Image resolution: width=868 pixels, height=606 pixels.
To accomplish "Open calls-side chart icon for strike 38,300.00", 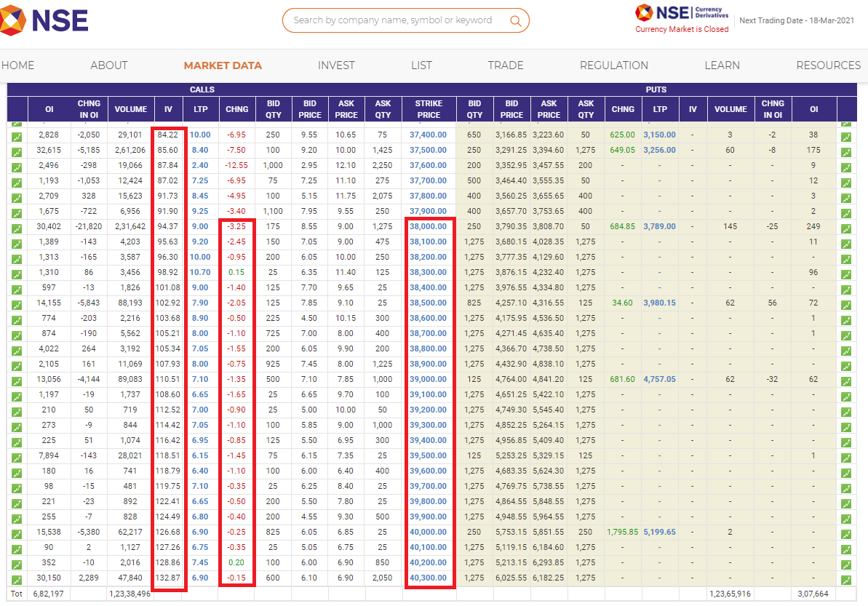I will pos(17,274).
